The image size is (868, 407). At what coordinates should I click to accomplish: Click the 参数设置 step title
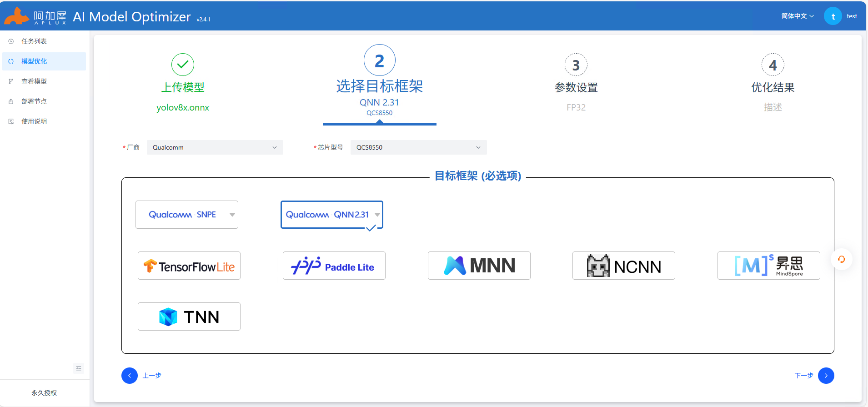click(x=576, y=87)
